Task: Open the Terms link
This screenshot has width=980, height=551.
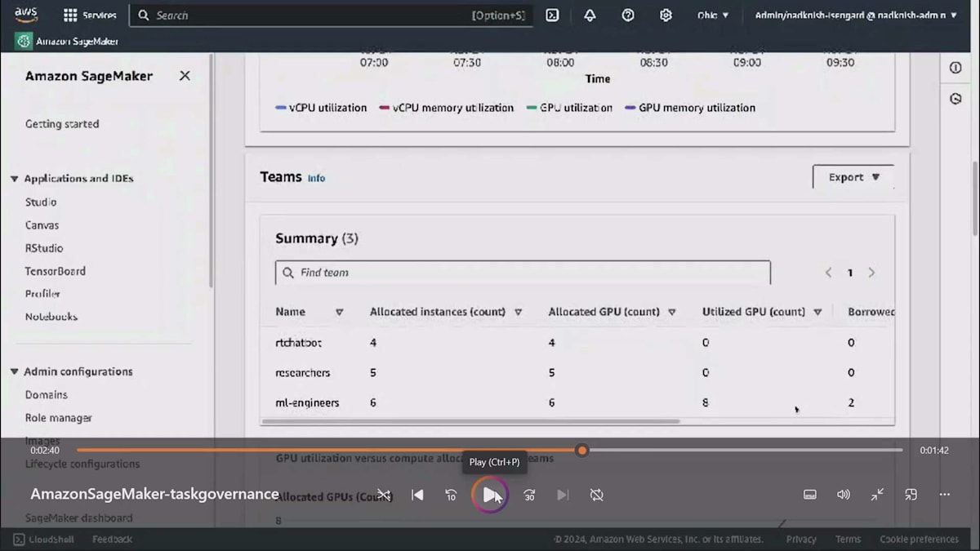Action: tap(848, 540)
